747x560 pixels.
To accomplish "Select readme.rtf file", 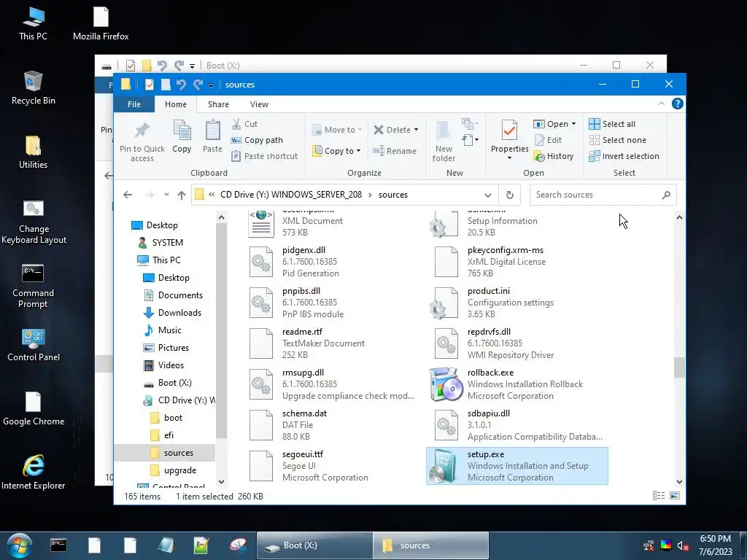I will (x=333, y=343).
